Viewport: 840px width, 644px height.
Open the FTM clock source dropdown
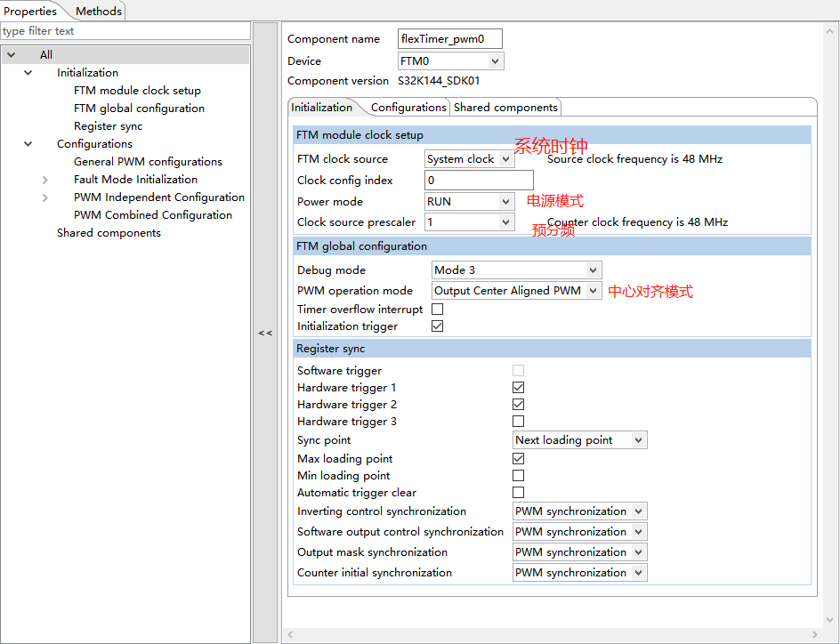[469, 159]
